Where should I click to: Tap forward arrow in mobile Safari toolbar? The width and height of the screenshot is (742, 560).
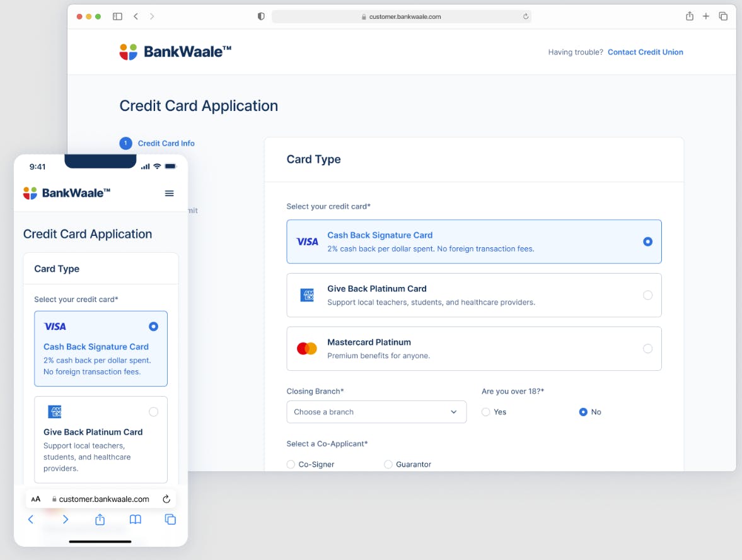coord(66,519)
